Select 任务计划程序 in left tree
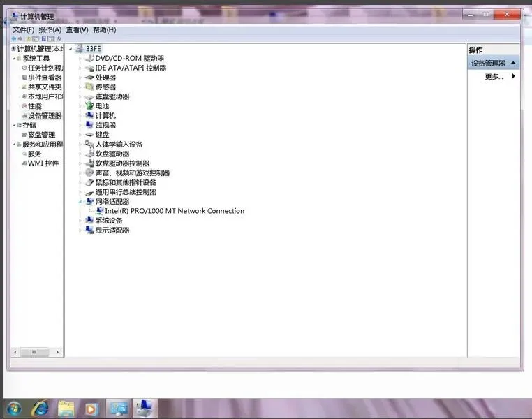This screenshot has width=532, height=419. coord(45,68)
